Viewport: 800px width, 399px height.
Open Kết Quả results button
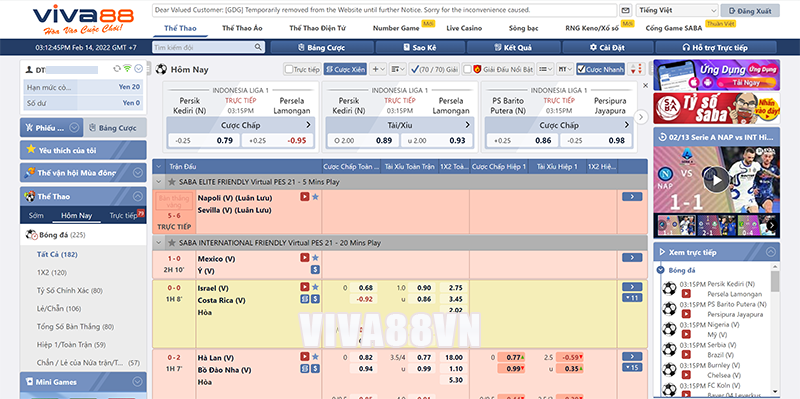pyautogui.click(x=514, y=47)
